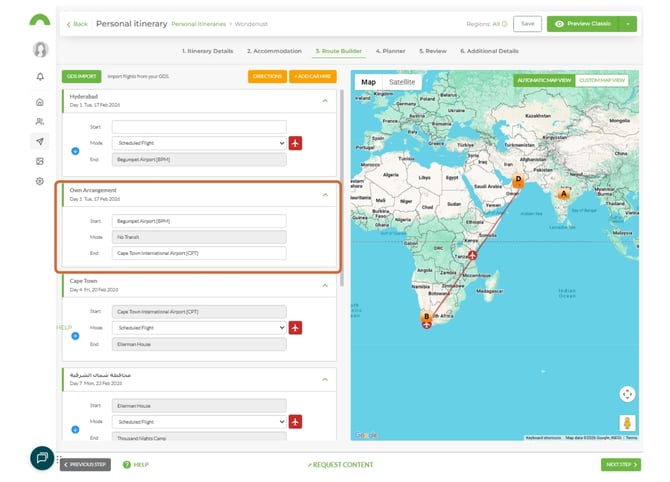Screen dimensions: 670x482
Task: Open Cape Town Mode dropdown
Action: pyautogui.click(x=199, y=328)
